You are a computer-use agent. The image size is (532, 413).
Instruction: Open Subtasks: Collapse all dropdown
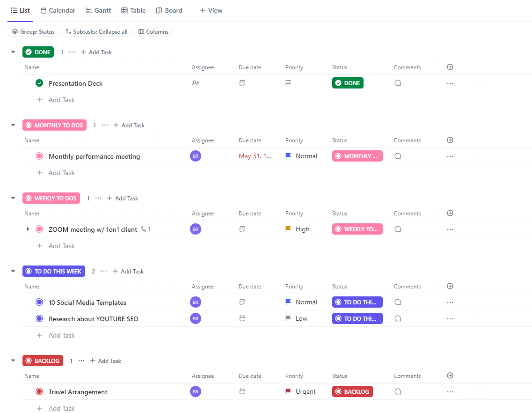pyautogui.click(x=96, y=31)
